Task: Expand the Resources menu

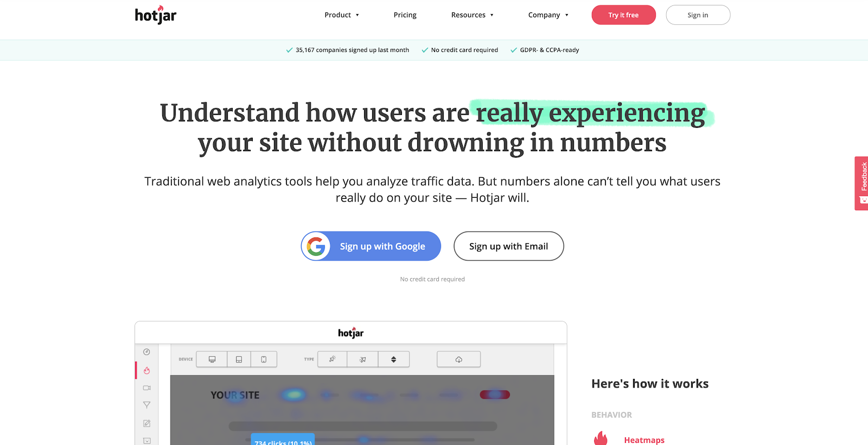Action: coord(473,15)
